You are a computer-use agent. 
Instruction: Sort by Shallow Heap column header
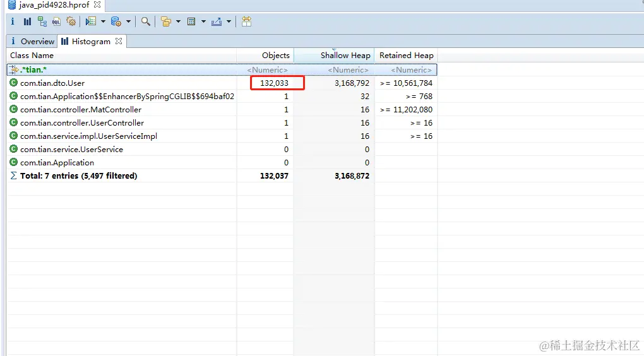[334, 55]
